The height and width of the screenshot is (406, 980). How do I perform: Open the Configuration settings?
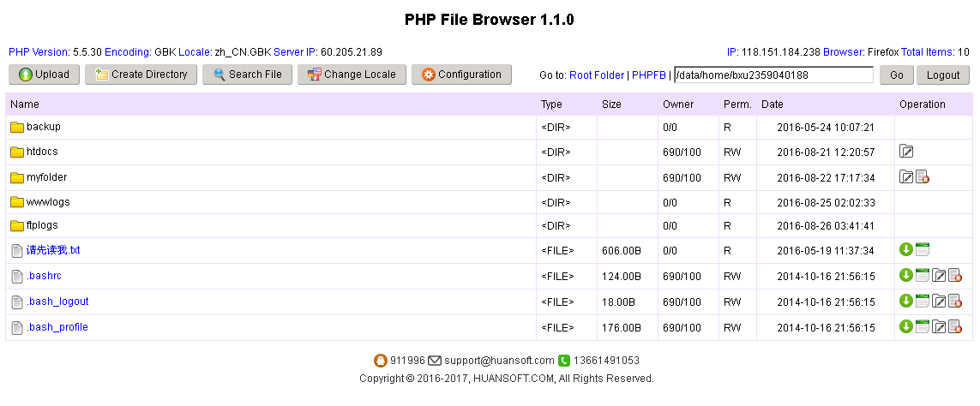tap(461, 75)
